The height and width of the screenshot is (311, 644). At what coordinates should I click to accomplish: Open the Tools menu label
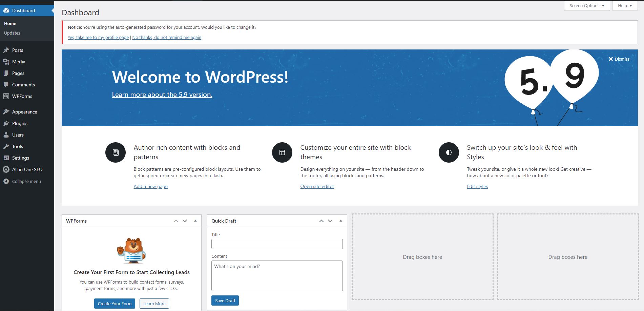point(18,146)
